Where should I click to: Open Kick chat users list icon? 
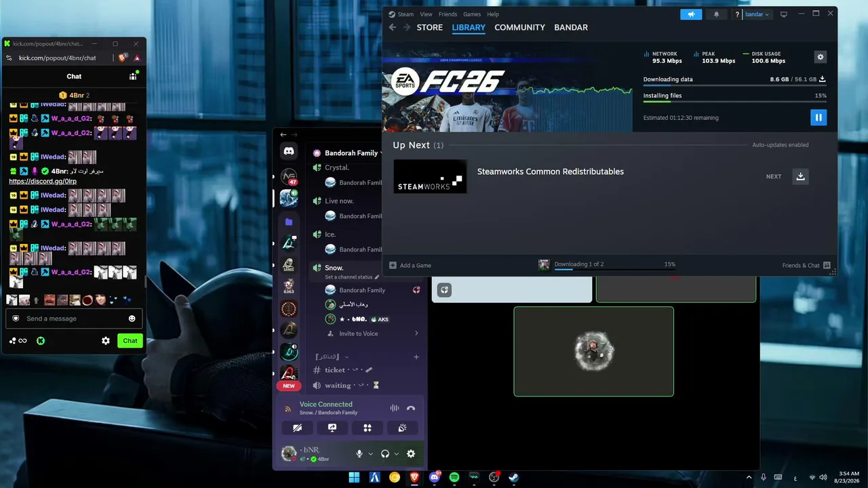click(133, 76)
